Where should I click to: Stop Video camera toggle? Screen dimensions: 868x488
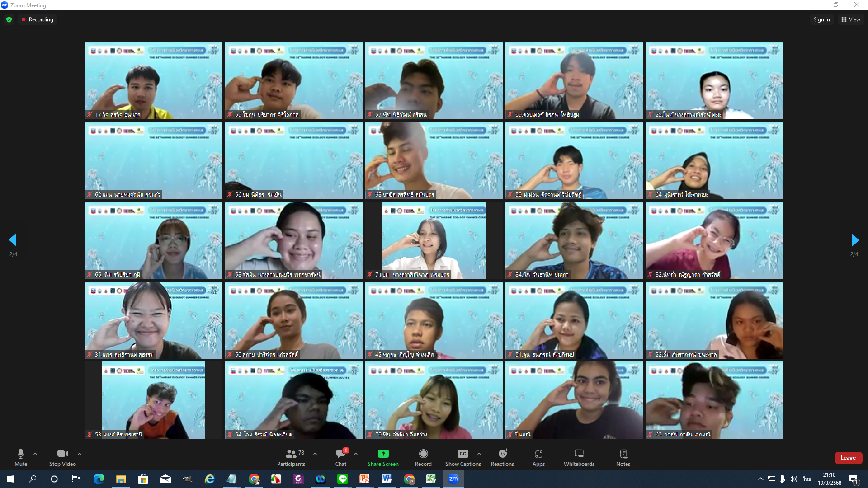point(62,457)
